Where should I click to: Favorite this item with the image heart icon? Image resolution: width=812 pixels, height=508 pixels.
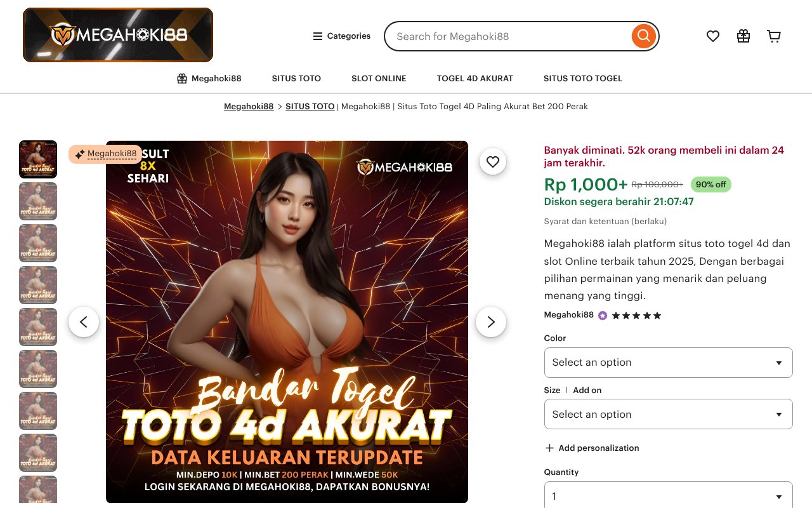point(493,162)
